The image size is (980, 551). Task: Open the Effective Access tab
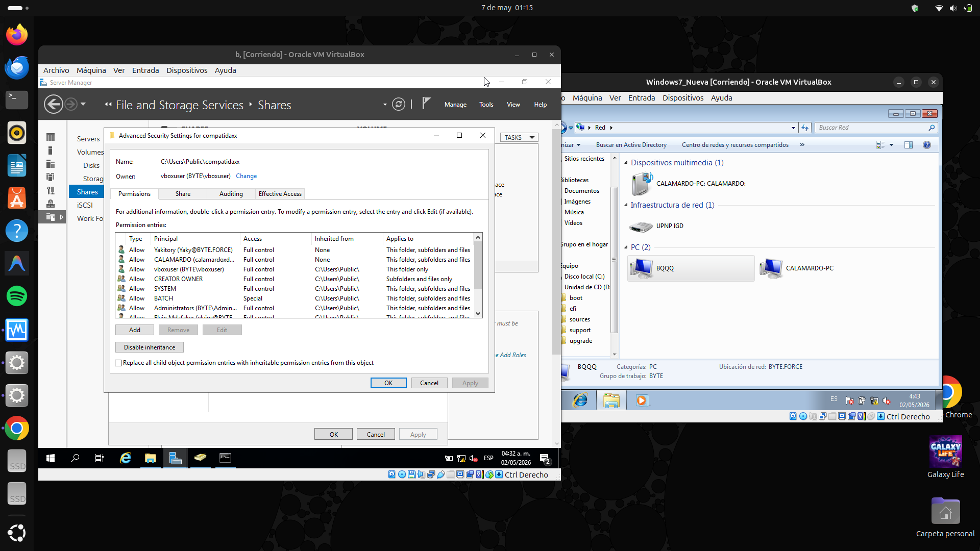click(280, 194)
